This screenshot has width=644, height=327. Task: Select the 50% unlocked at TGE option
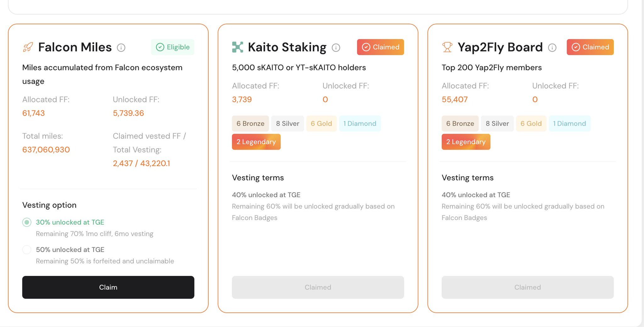[27, 250]
